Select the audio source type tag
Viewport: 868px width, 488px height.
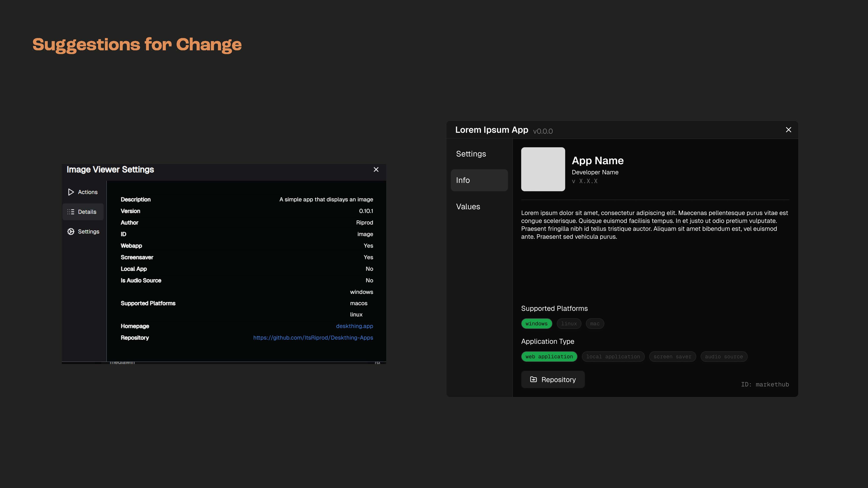point(724,357)
